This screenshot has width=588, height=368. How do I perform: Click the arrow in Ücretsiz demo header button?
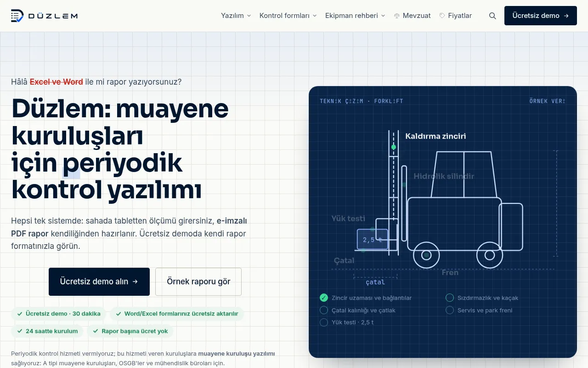click(566, 16)
